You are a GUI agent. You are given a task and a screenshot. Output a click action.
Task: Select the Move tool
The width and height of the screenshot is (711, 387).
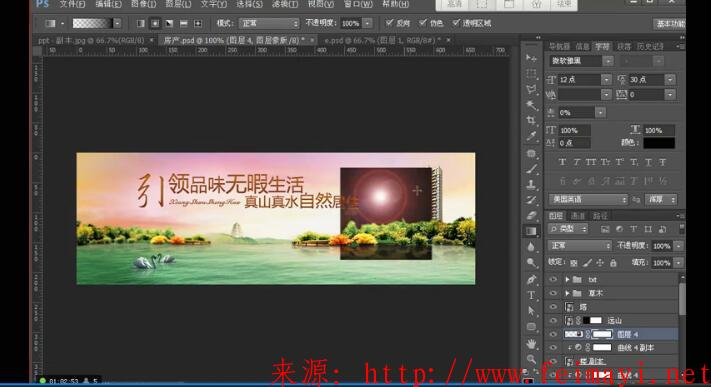[x=531, y=58]
